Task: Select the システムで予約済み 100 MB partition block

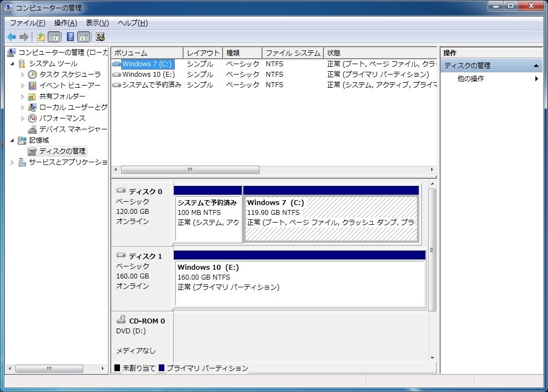Action: point(208,214)
